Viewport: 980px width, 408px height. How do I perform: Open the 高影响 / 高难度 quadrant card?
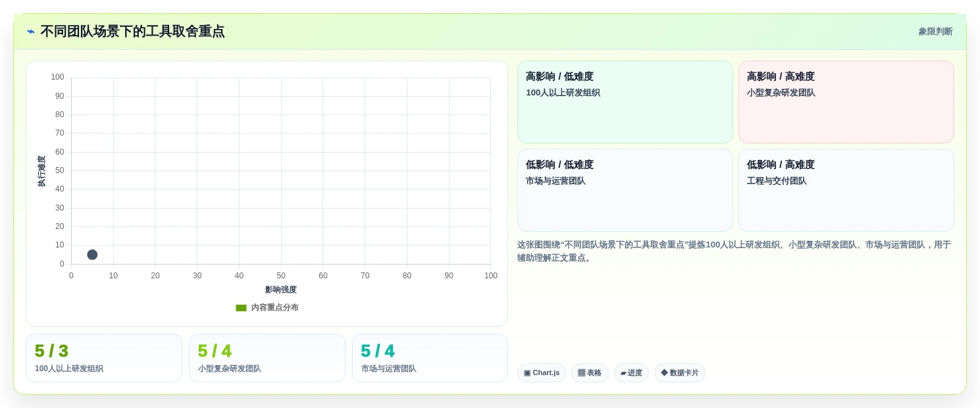point(846,102)
